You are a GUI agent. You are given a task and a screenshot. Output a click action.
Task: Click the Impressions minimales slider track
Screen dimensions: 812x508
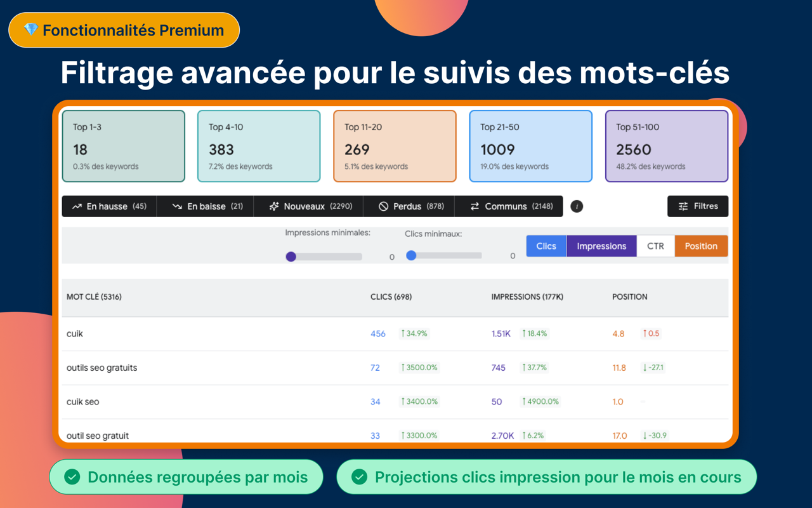[324, 257]
